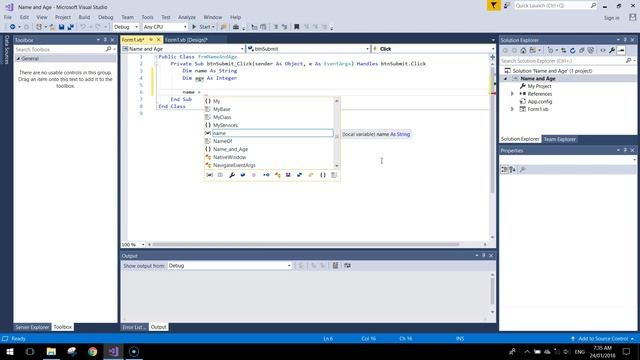Open the 'Show output from' Debug dropdown

tap(229, 266)
